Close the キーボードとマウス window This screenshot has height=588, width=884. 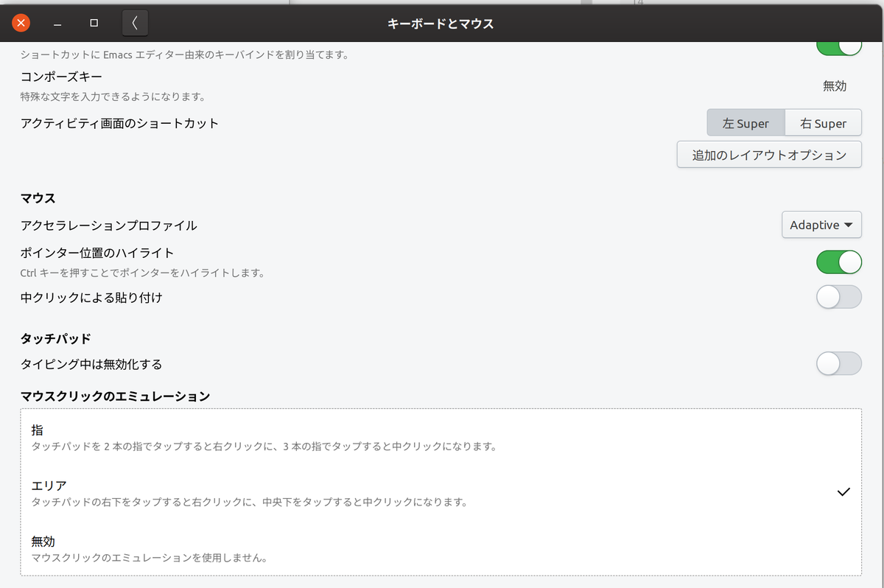pos(21,23)
